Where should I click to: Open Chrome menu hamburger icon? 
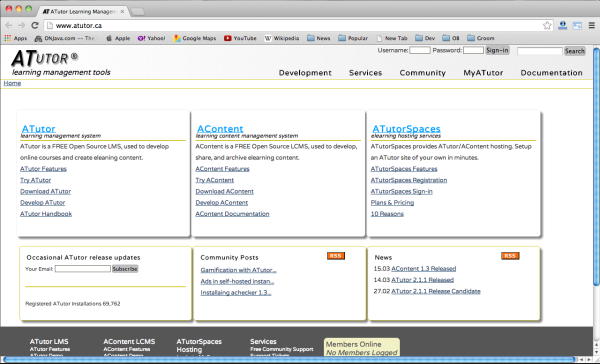591,26
